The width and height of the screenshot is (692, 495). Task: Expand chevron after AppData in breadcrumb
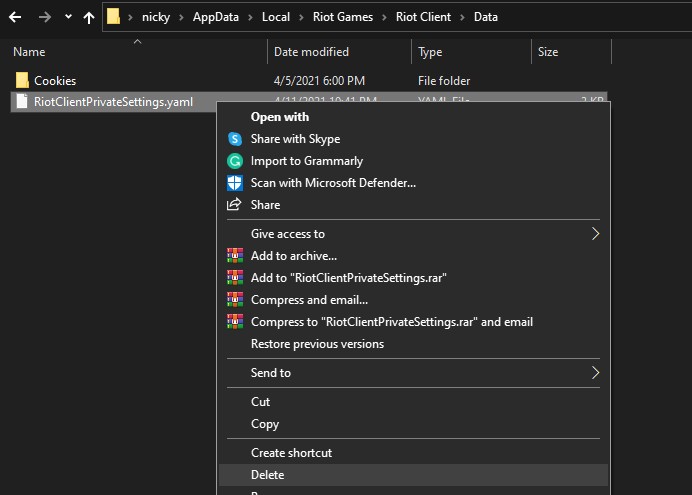pos(250,17)
